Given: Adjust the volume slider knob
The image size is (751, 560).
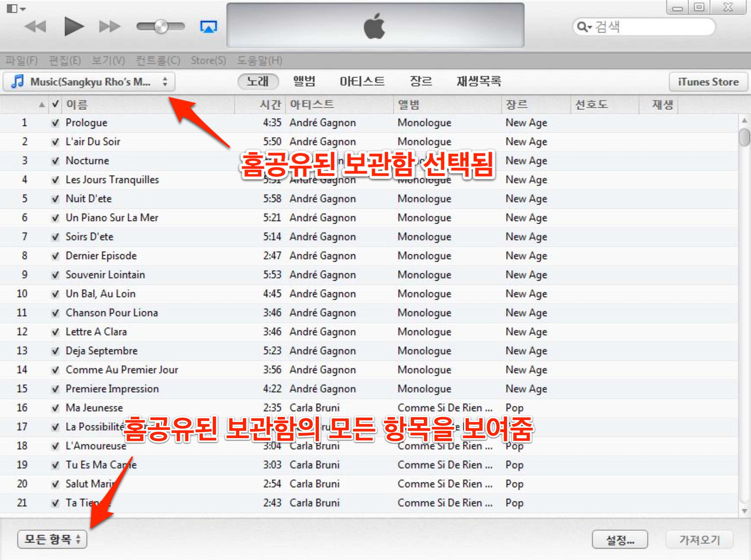Looking at the screenshot, I should tap(161, 26).
